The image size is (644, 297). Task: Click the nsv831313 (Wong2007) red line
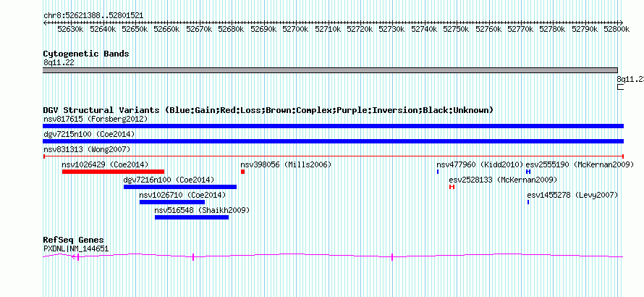[333, 156]
